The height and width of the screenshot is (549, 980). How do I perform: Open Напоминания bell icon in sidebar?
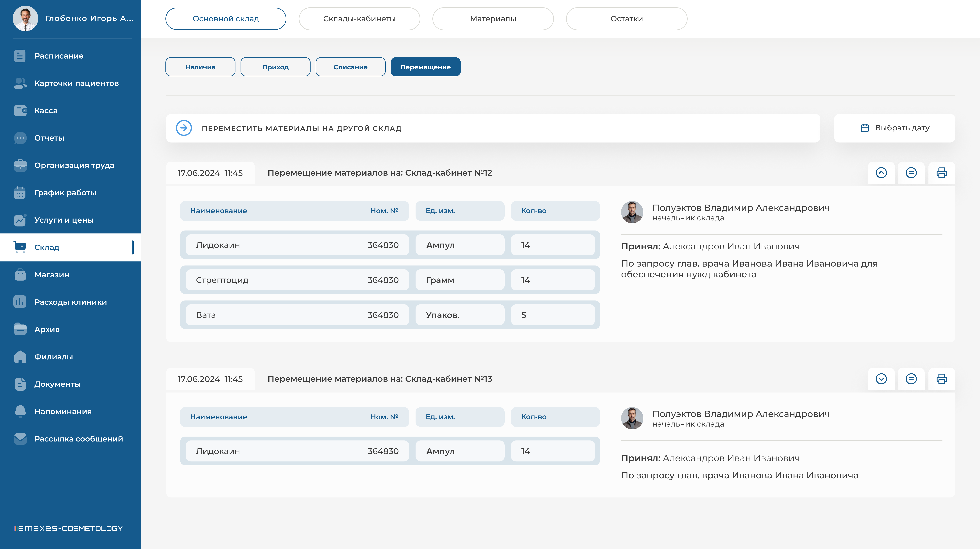point(20,411)
